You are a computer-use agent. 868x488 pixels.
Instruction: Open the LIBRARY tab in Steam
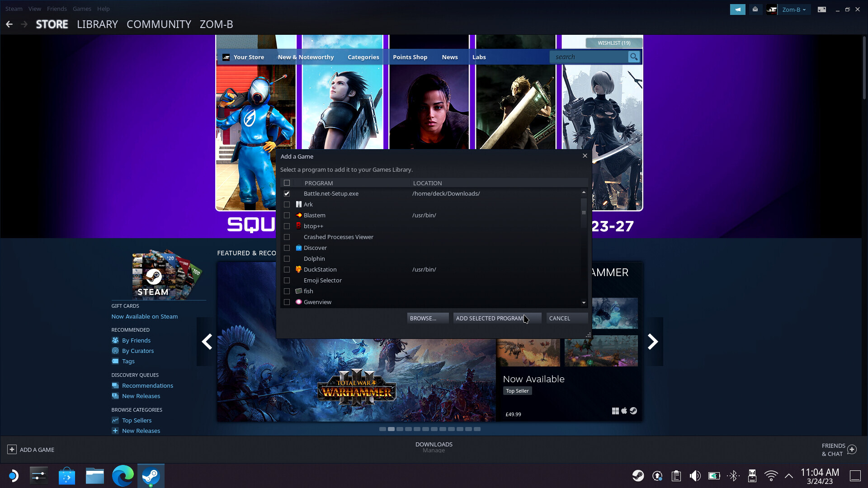coord(97,24)
